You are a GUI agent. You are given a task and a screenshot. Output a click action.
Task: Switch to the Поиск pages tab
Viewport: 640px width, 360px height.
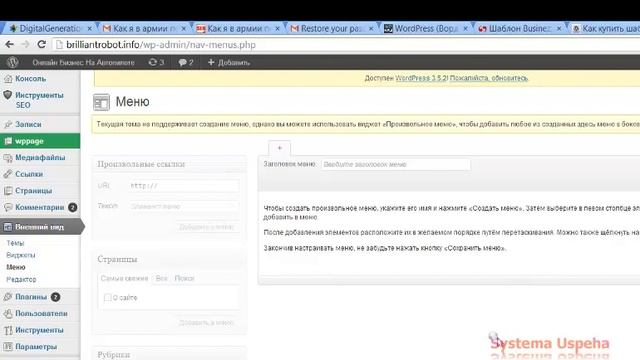point(184,278)
